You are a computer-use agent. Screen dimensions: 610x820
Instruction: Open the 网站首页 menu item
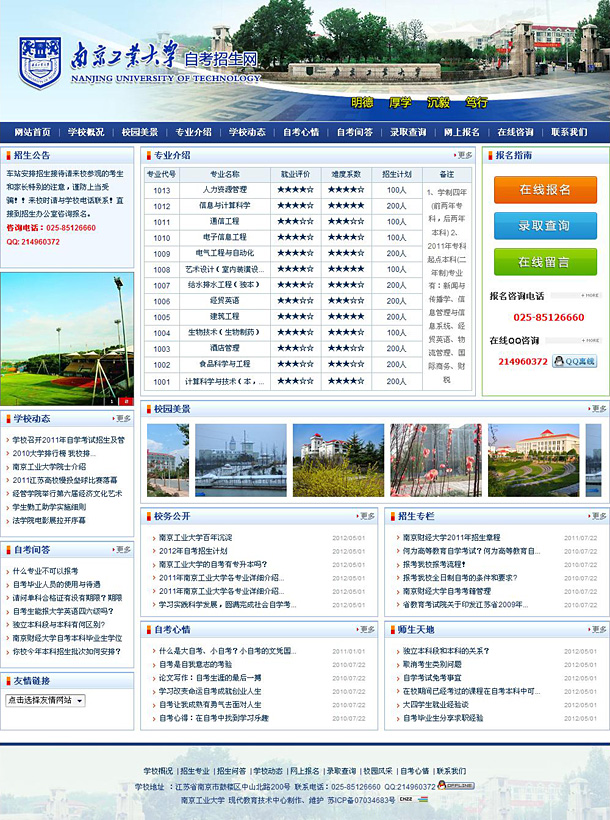pos(32,132)
